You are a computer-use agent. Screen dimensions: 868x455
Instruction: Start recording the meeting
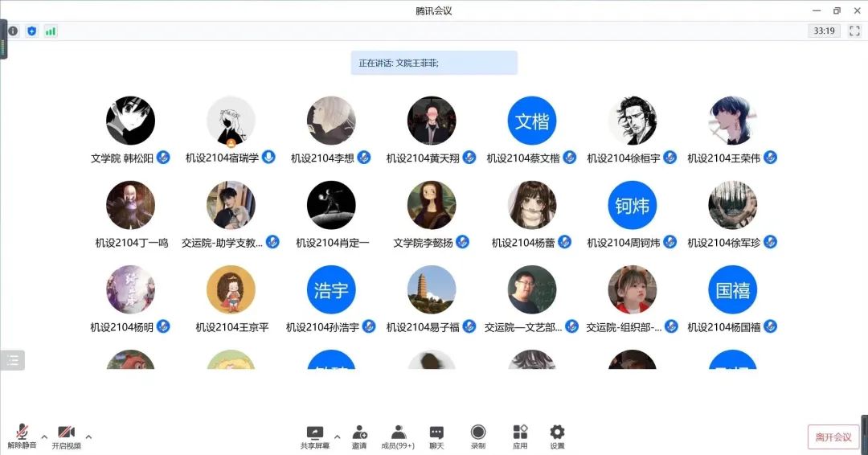[478, 437]
